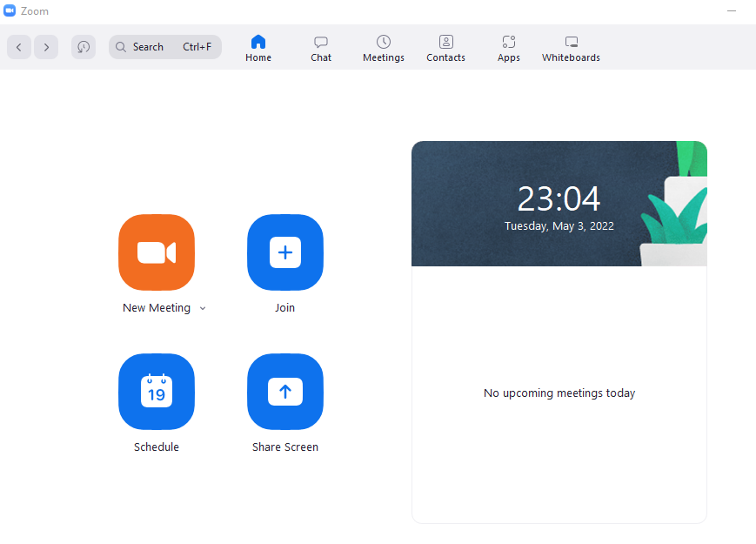The height and width of the screenshot is (544, 756).
Task: Click the Share Screen label text
Action: point(285,447)
